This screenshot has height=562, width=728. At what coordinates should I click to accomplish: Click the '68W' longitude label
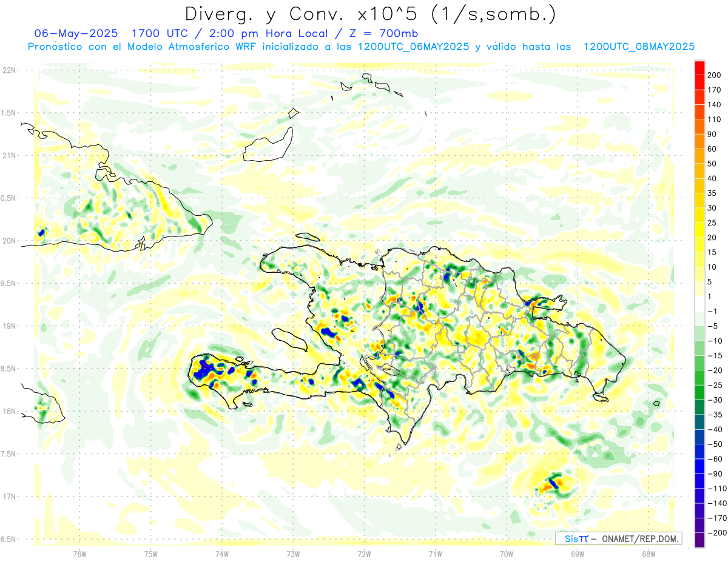click(x=649, y=554)
